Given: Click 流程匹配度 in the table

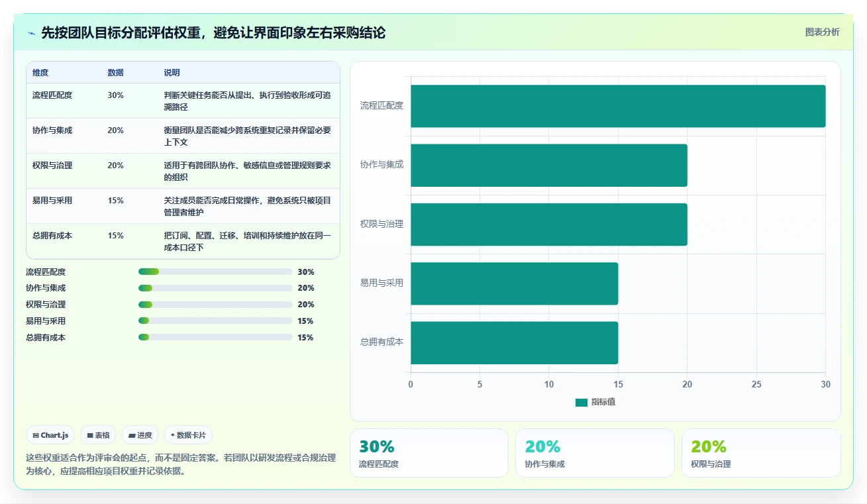Looking at the screenshot, I should click(52, 95).
